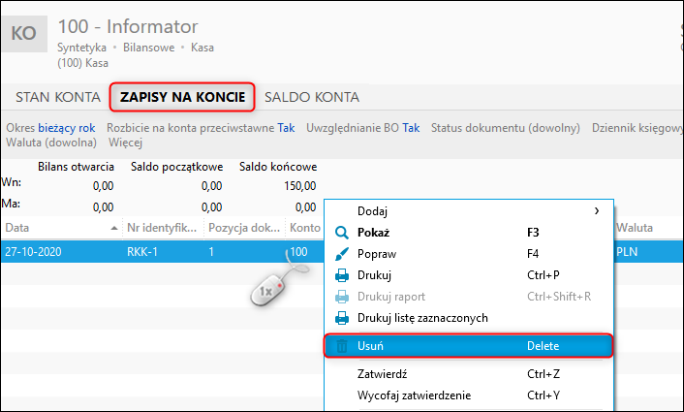Toggle Uwzględnianie BO Tak filter
Image resolution: width=684 pixels, height=412 pixels.
363,128
